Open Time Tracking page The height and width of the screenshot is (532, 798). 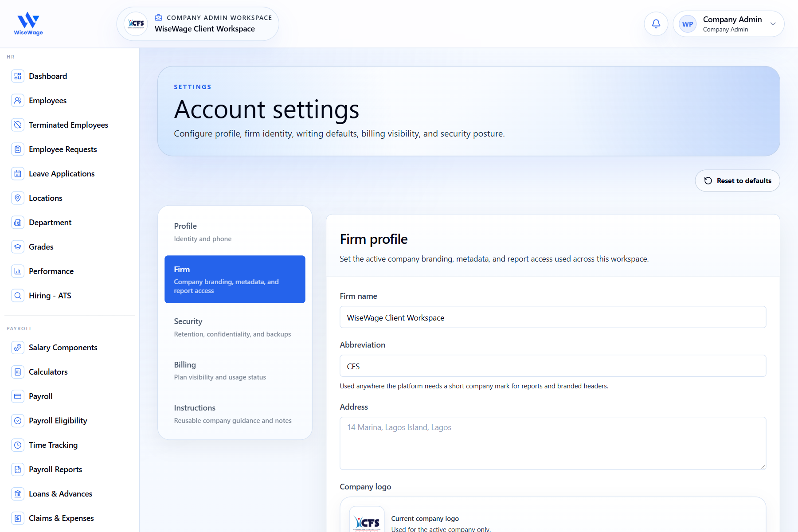53,445
